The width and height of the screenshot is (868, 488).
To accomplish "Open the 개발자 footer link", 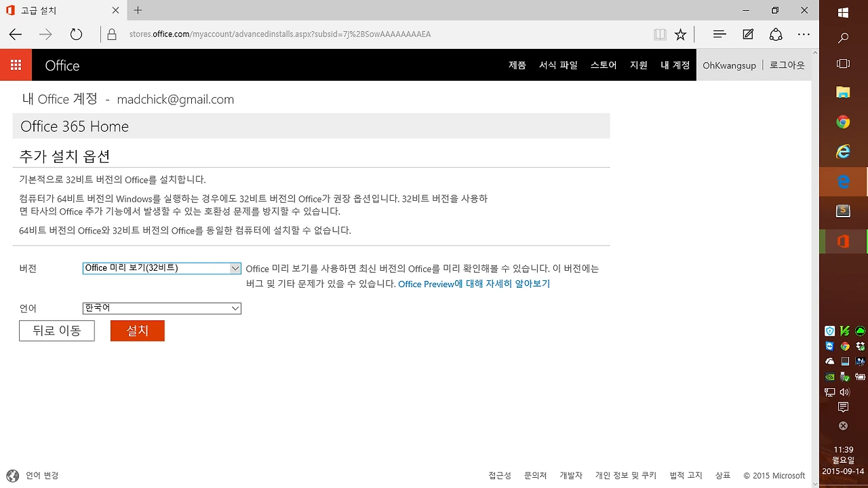I will pos(570,476).
